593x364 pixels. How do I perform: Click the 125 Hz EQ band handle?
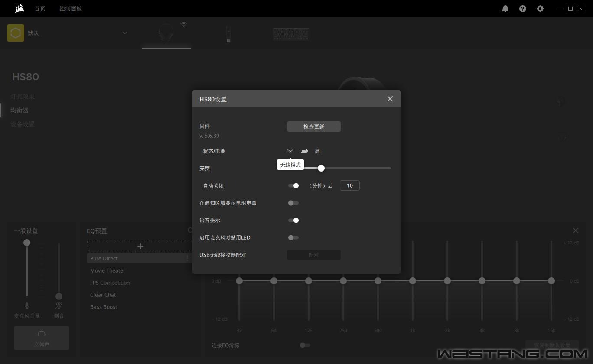point(309,281)
